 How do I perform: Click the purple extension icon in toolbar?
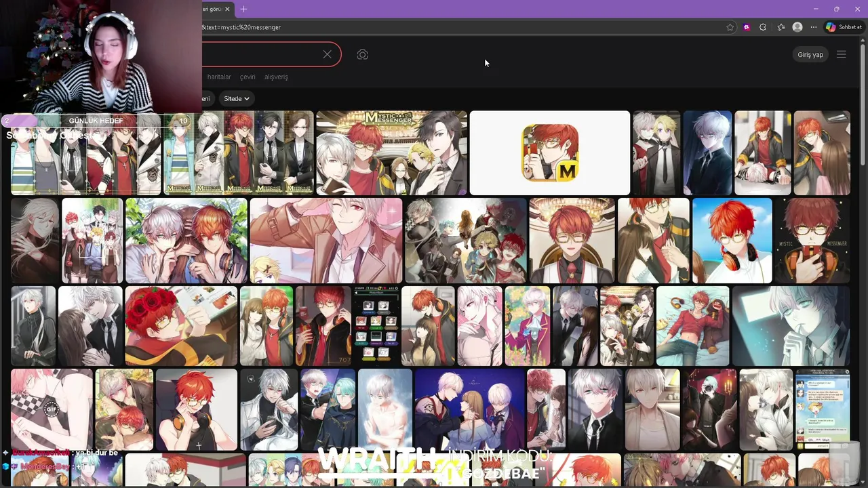(x=747, y=27)
